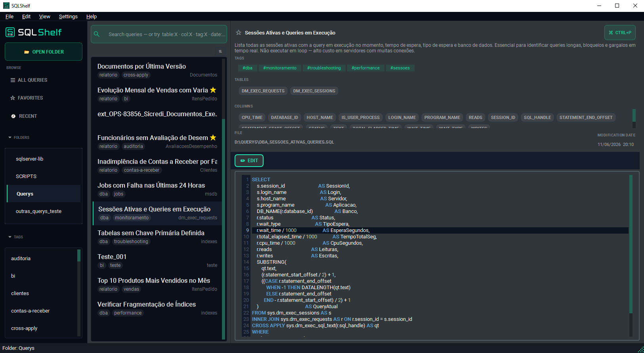Open ext_OPS-83856_Sicredi_Documentos query
Image resolution: width=644 pixels, height=353 pixels.
pyautogui.click(x=157, y=118)
